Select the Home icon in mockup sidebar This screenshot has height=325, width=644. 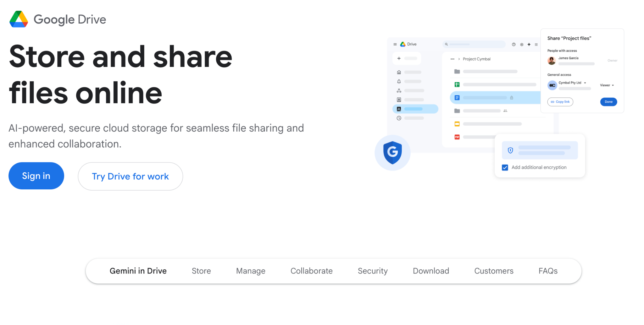pos(399,72)
